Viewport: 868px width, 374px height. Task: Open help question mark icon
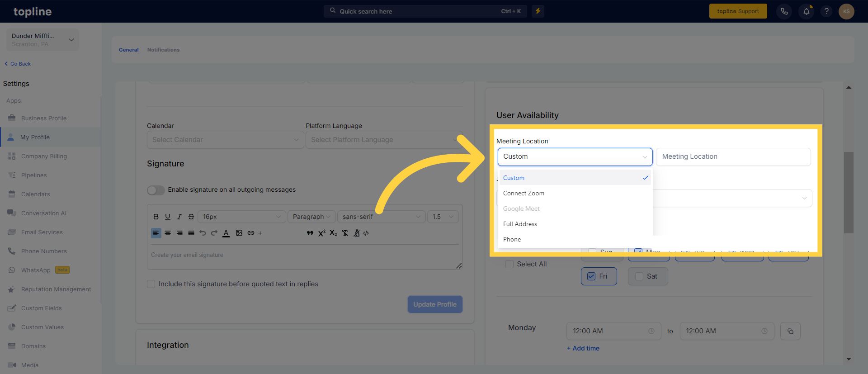point(826,11)
